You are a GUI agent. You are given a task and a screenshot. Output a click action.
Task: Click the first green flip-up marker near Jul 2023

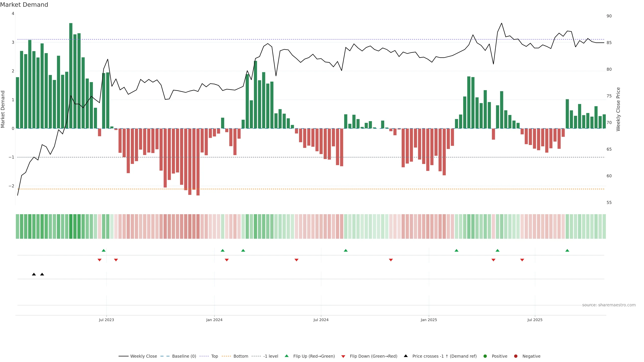pos(104,250)
